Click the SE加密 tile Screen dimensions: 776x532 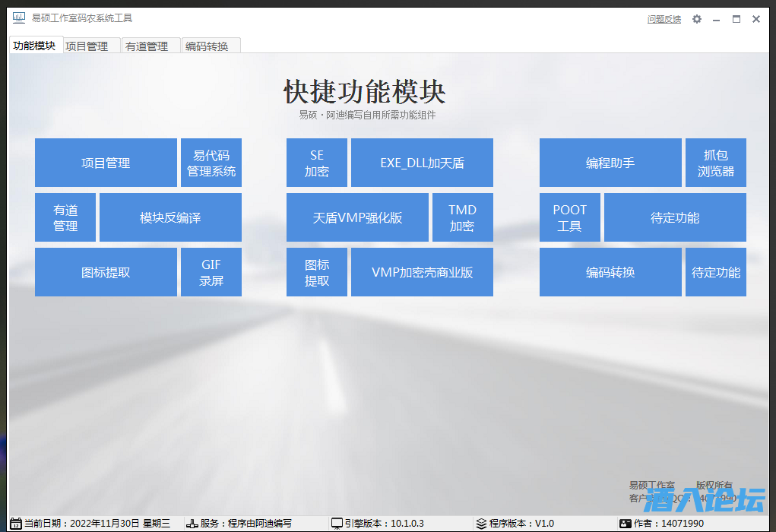(317, 163)
